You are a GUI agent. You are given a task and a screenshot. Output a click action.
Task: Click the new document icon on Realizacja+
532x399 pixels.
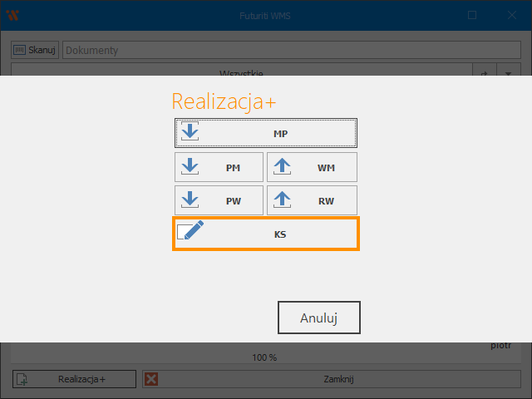click(22, 379)
